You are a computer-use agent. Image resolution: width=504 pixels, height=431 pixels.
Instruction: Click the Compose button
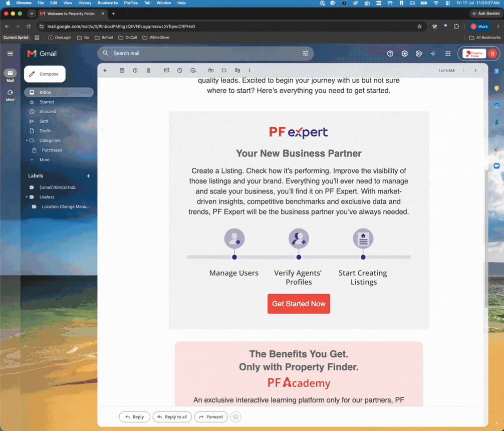[x=45, y=74]
